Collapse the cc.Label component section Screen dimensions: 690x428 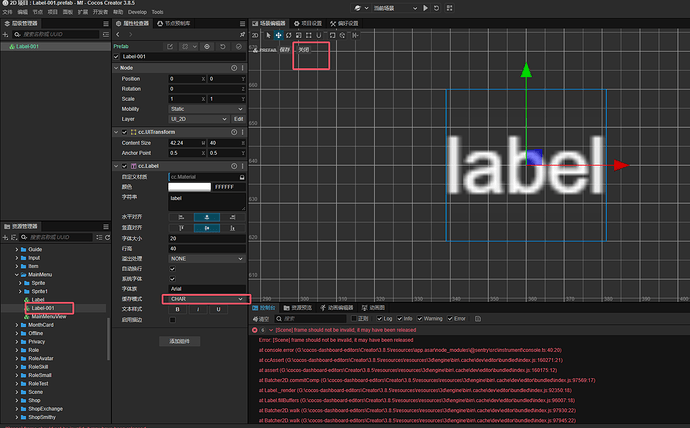coord(116,166)
